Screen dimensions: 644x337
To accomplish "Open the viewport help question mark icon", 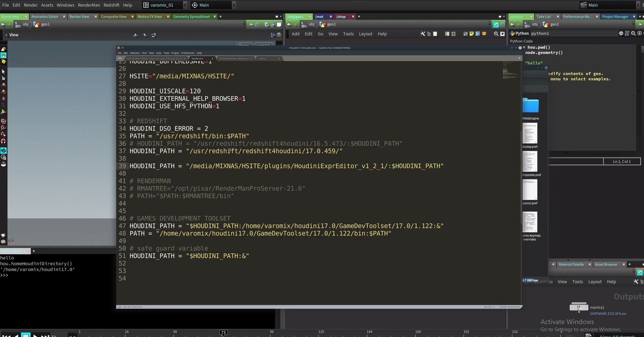I will coord(279,35).
